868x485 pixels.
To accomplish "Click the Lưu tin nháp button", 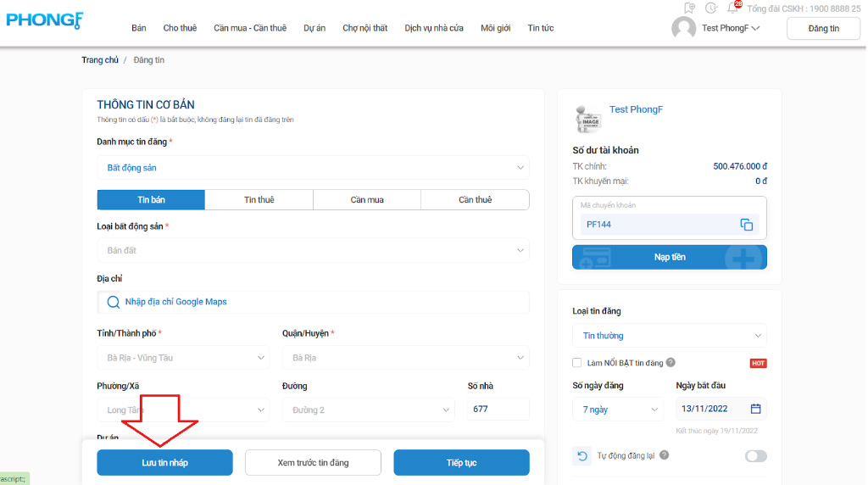I will [164, 463].
